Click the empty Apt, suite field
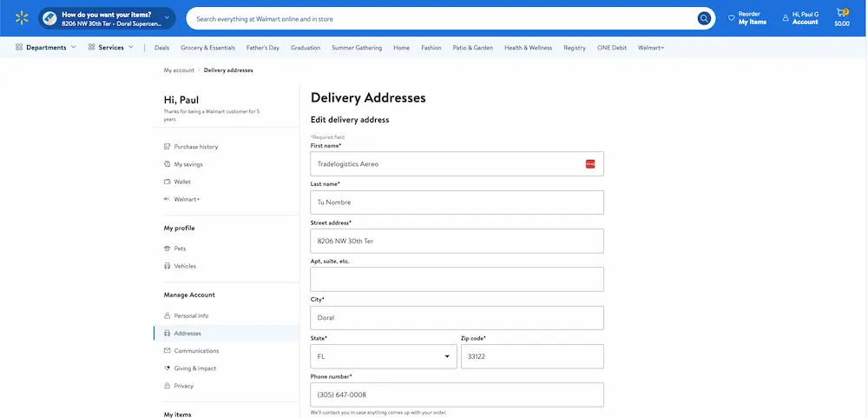 (457, 280)
